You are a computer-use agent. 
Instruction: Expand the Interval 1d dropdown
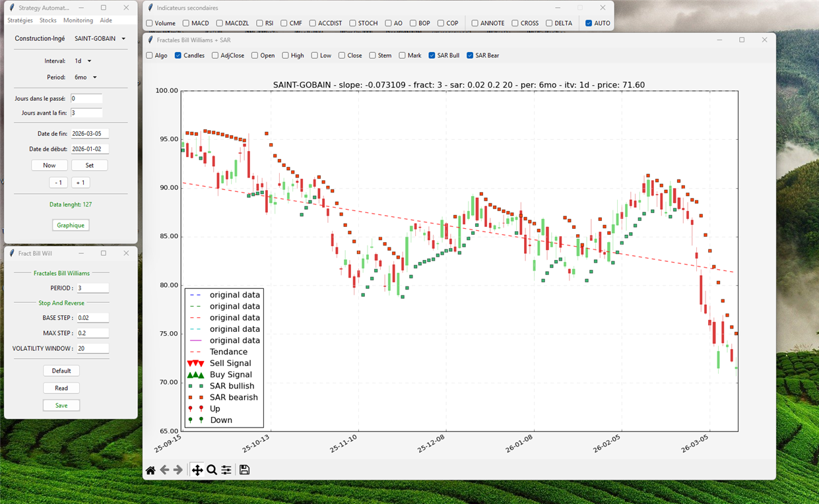[x=83, y=61]
